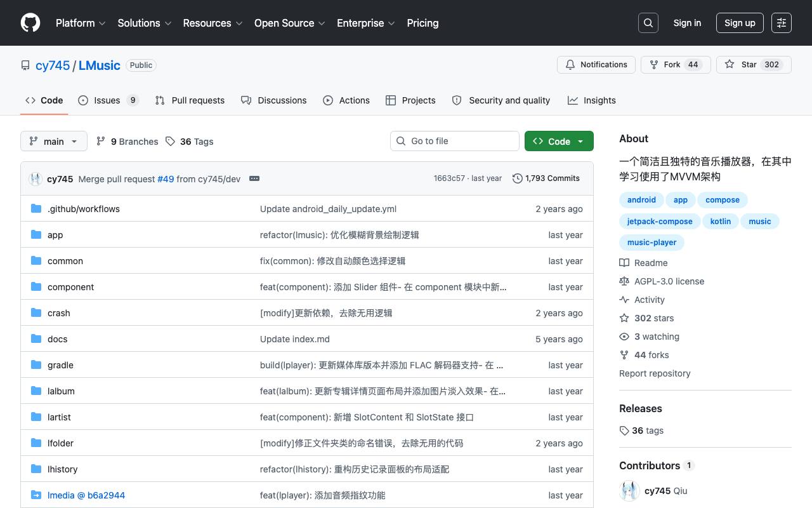
Task: Open the green Code dropdown button
Action: (559, 141)
